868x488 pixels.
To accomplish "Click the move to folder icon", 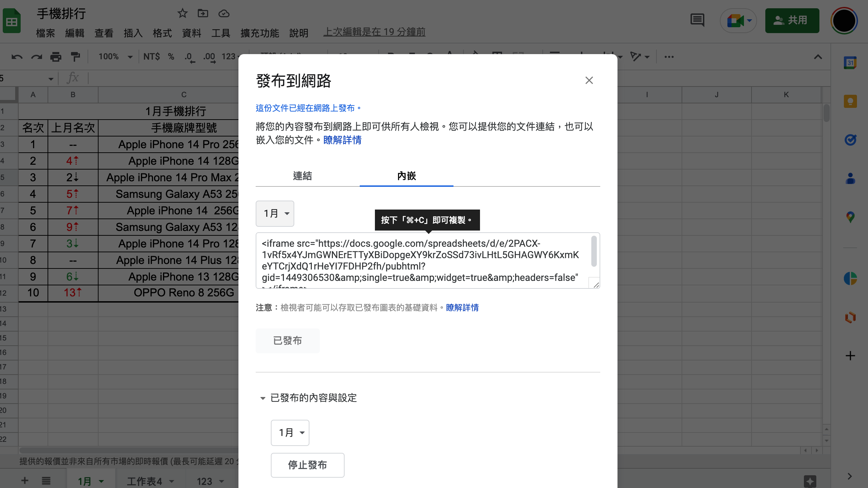I will tap(203, 13).
